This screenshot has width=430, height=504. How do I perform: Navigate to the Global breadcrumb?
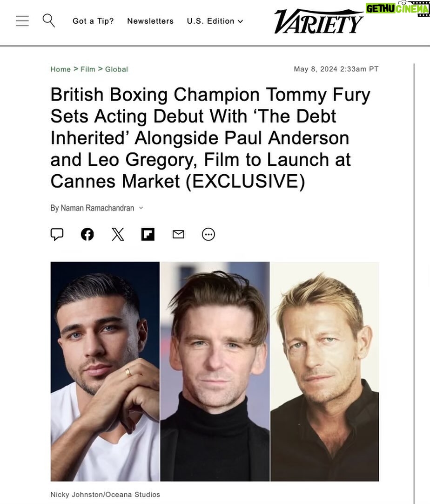point(116,69)
